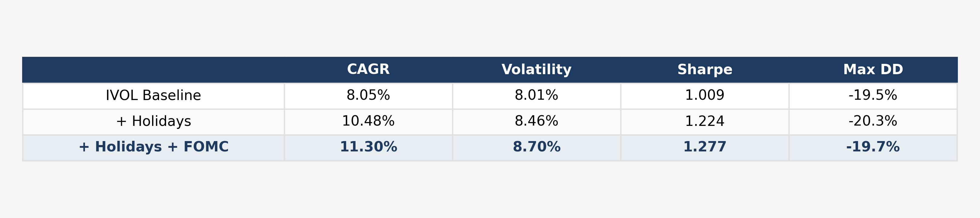Select the 8.05% CAGR cell

pyautogui.click(x=368, y=96)
